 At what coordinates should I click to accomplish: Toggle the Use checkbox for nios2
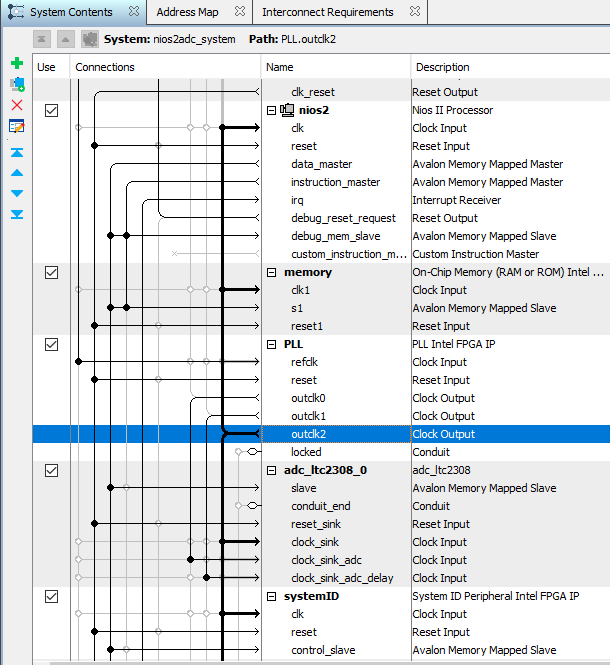click(x=51, y=110)
